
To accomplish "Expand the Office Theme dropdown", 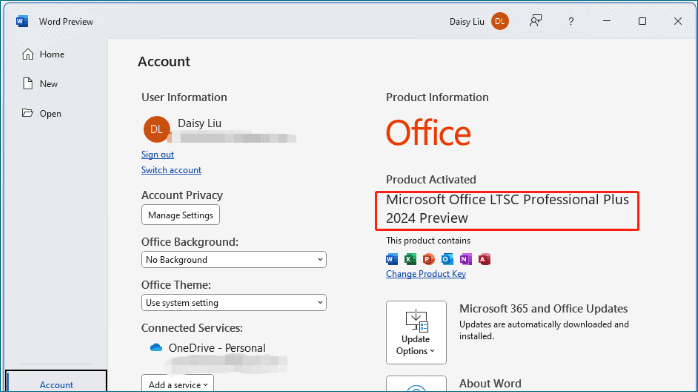I will pos(234,303).
